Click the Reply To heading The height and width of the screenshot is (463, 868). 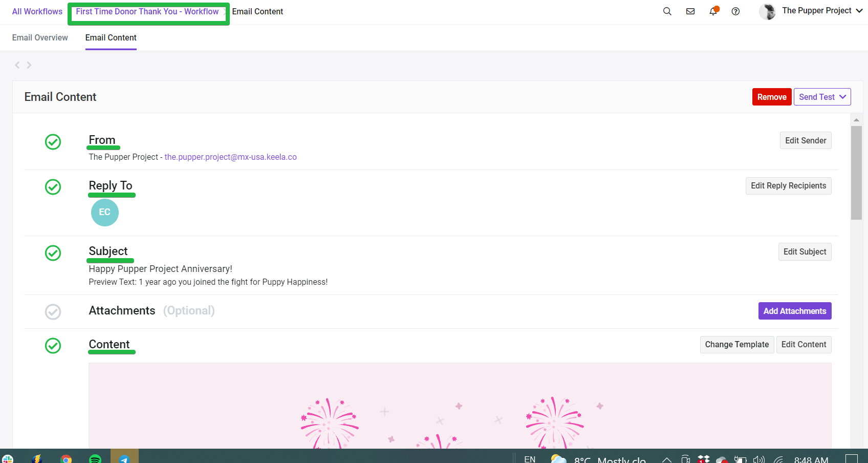tap(111, 185)
